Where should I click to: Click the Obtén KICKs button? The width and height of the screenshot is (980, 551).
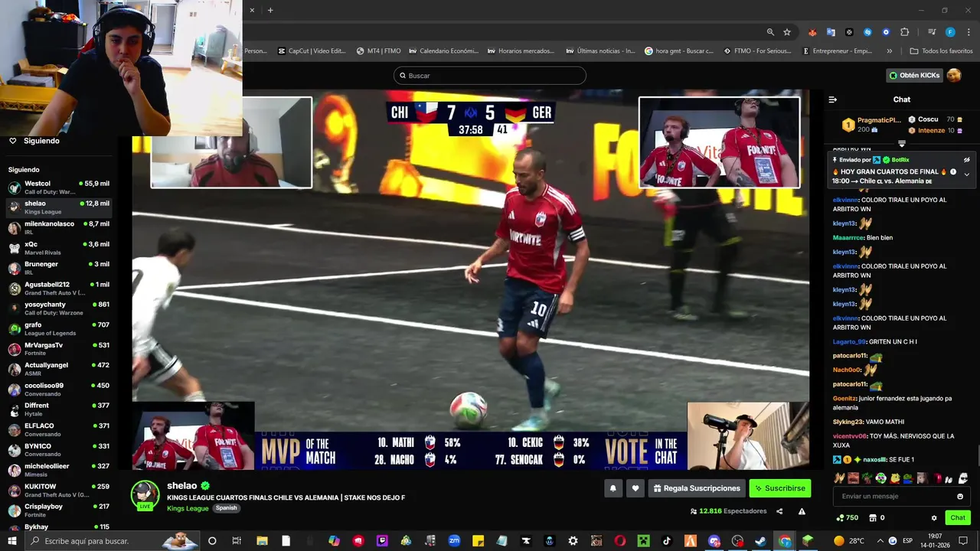tap(914, 75)
